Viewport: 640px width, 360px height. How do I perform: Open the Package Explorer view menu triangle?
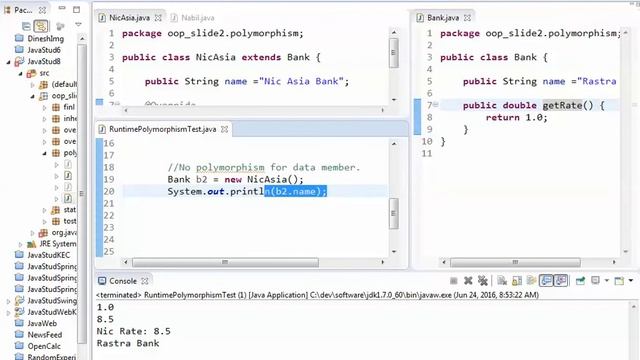coord(78,25)
